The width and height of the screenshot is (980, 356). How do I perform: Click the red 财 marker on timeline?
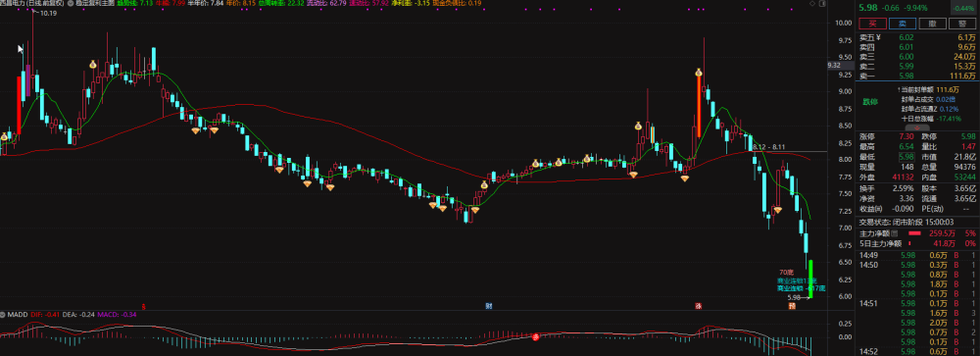489,307
